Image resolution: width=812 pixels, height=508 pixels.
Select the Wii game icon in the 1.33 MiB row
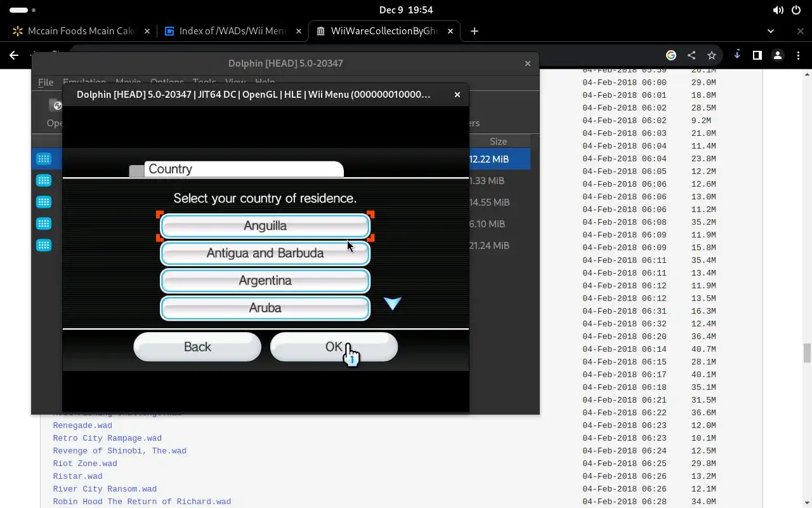coord(44,180)
